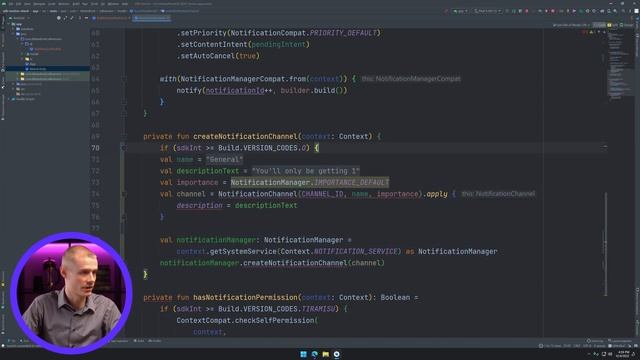This screenshot has width=640, height=360.
Task: Fold the createNotificationChannel function at line 69
Action: pos(124,136)
